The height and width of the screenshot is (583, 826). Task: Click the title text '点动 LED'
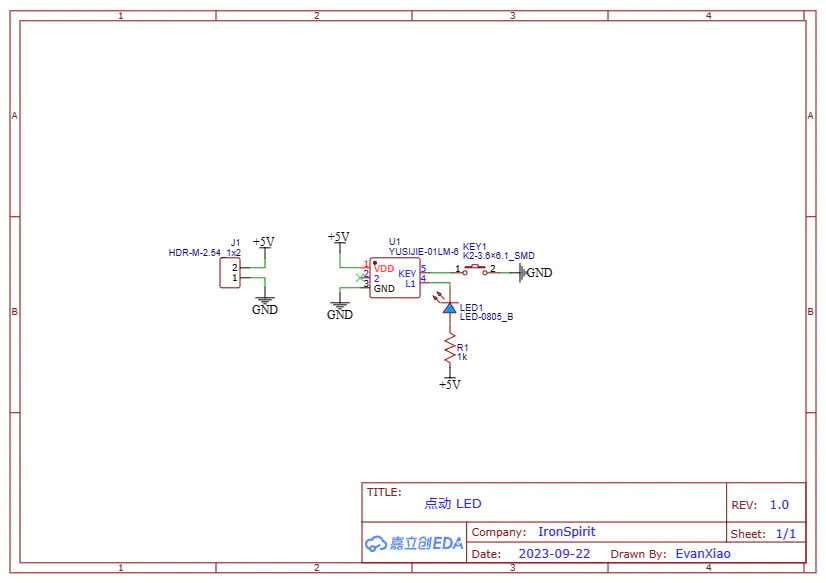tap(452, 504)
